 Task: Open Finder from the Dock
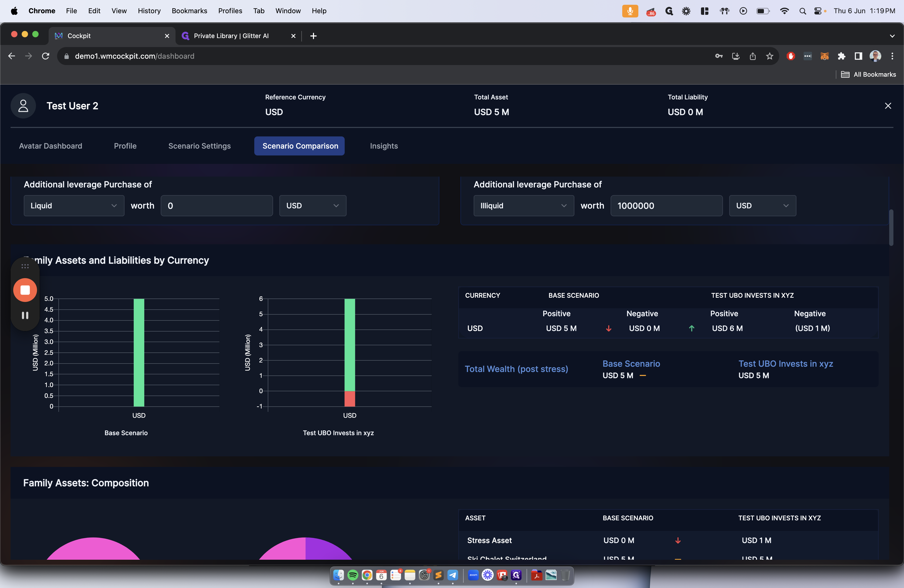tap(338, 575)
